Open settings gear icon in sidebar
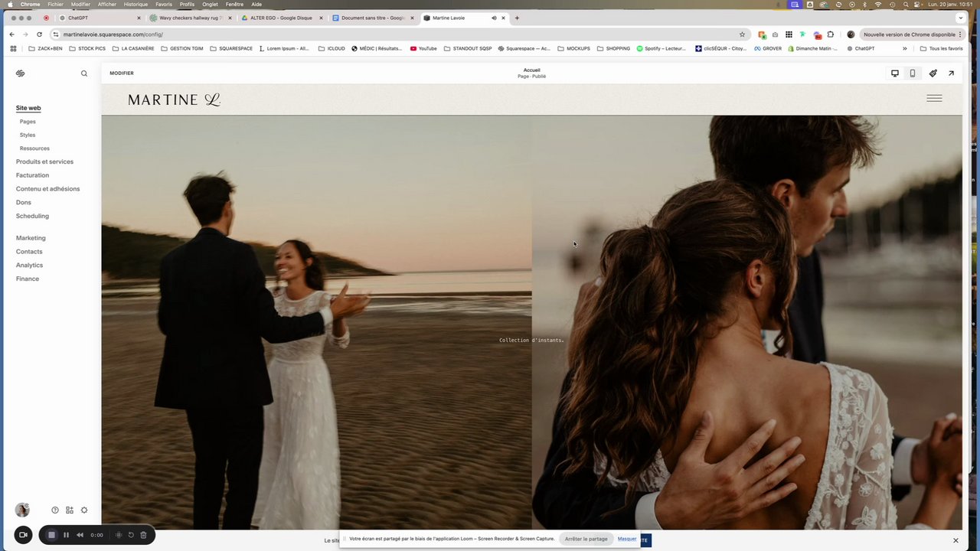Viewport: 980px width, 551px height. click(84, 510)
